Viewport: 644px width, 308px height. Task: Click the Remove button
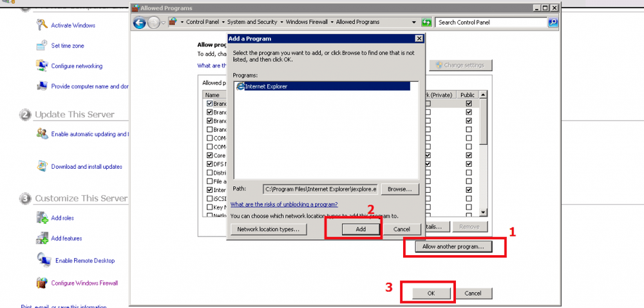point(469,227)
